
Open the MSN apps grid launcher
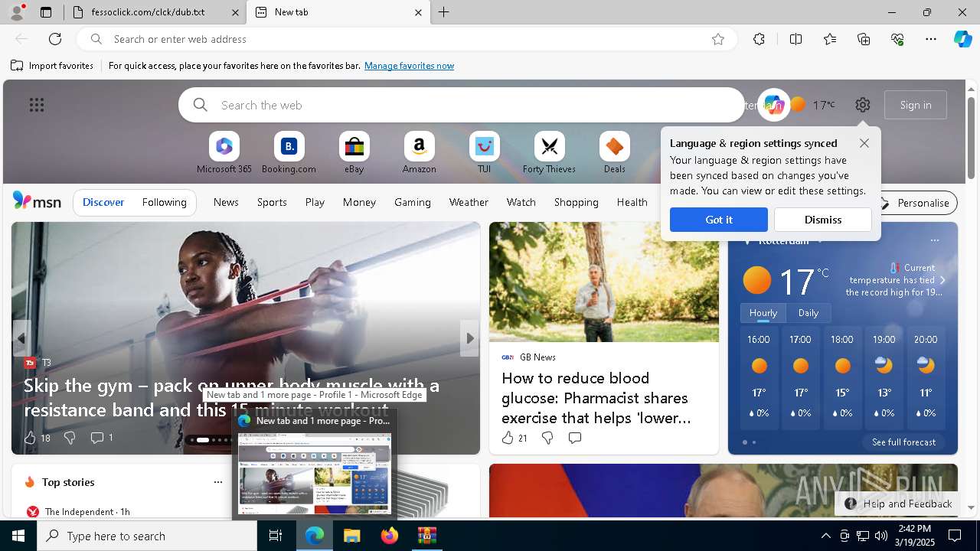pos(37,105)
